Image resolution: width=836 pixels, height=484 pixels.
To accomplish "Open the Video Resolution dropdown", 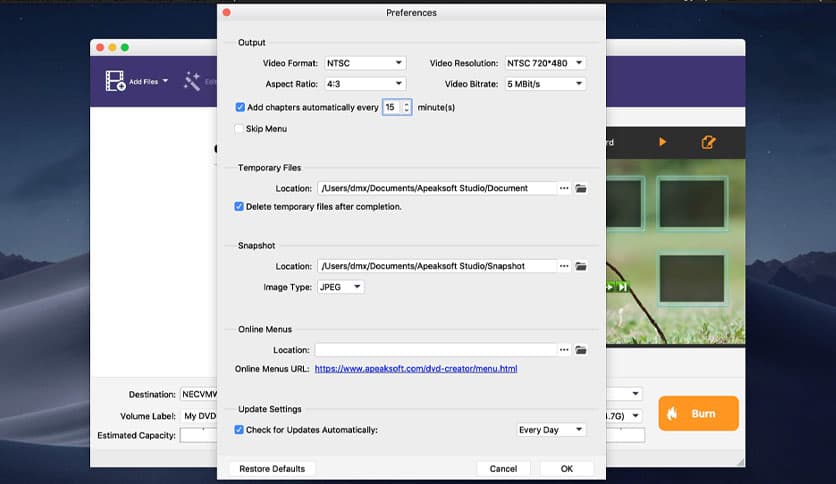I will (545, 63).
